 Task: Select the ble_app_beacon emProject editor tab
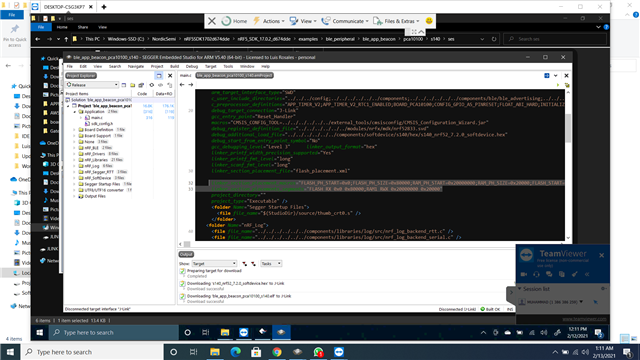pos(234,76)
